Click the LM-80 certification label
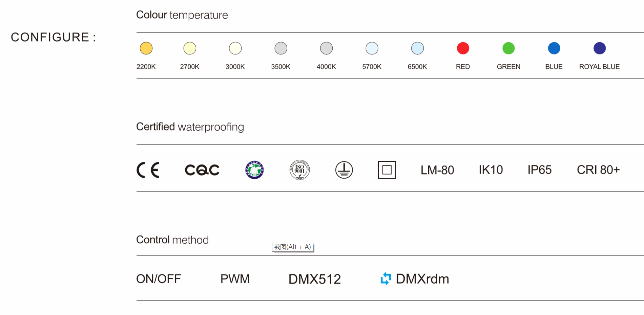Image resolution: width=644 pixels, height=315 pixels. coord(437,170)
